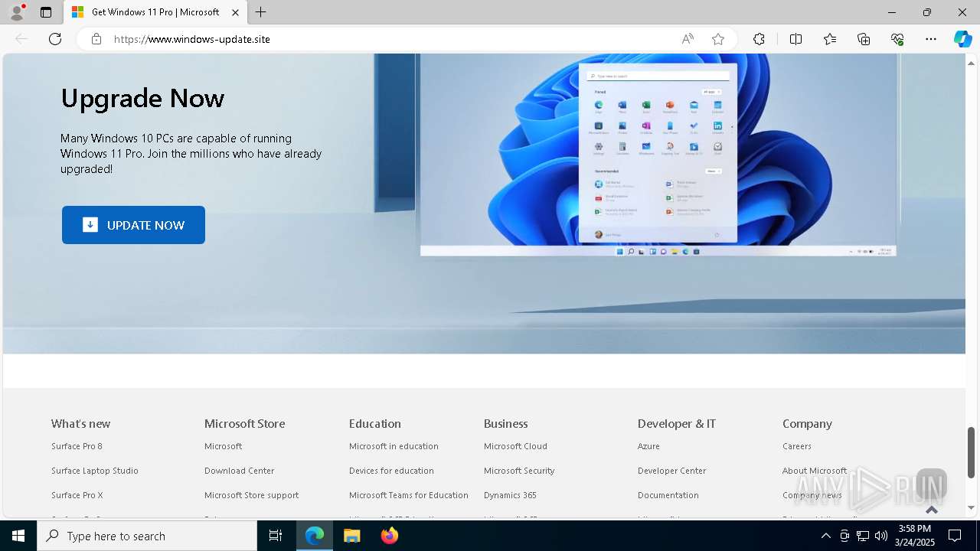The width and height of the screenshot is (980, 551).
Task: Open the Developer Center link
Action: coord(672,471)
